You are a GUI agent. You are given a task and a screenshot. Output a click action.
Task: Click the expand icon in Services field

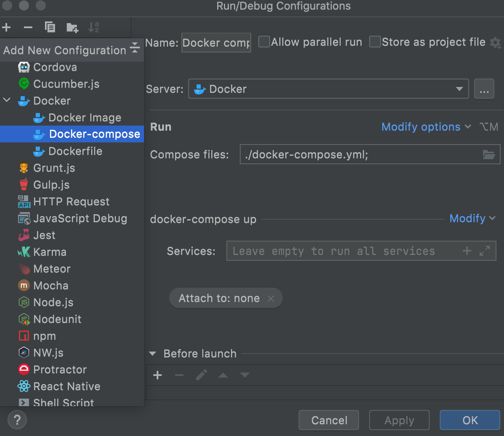coord(485,251)
